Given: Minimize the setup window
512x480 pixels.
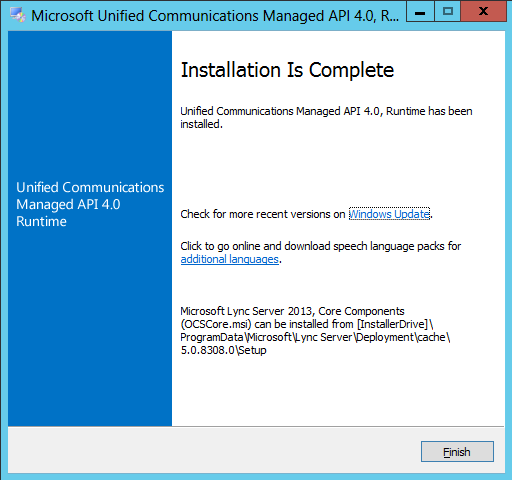Looking at the screenshot, I should (420, 12).
